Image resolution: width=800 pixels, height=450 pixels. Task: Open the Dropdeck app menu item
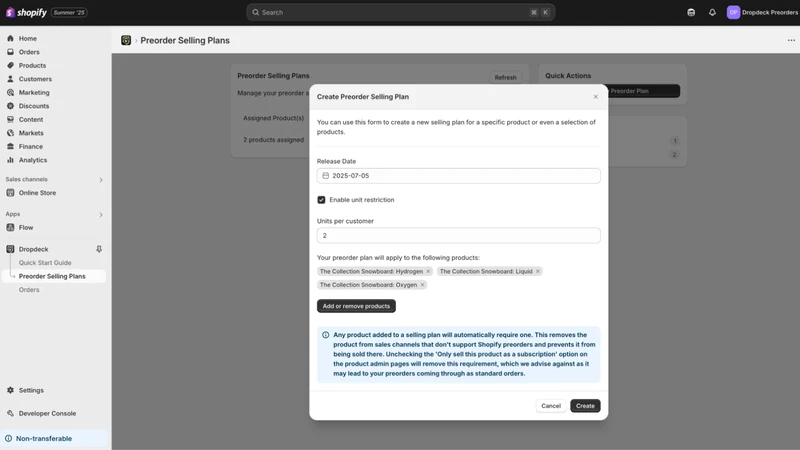34,249
